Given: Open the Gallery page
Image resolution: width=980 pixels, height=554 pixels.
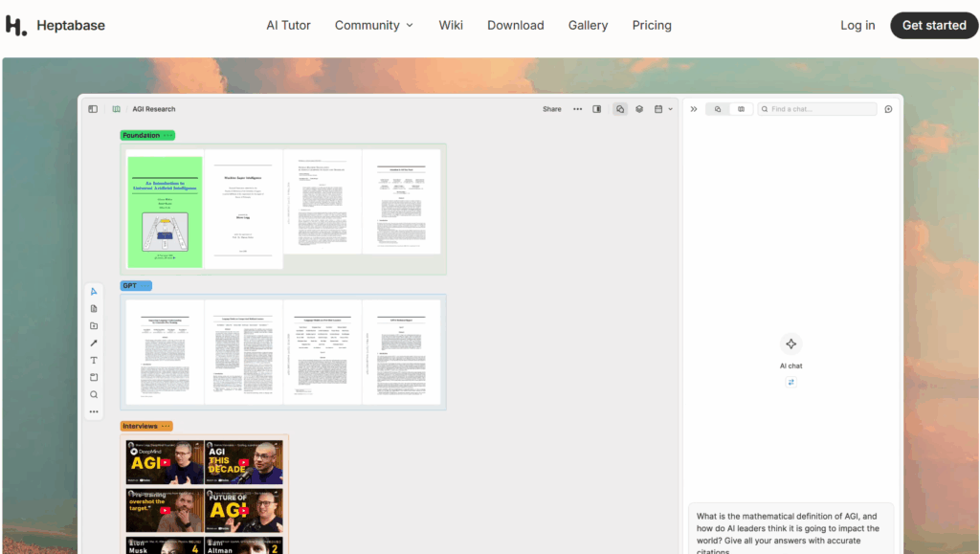Looking at the screenshot, I should coord(588,26).
